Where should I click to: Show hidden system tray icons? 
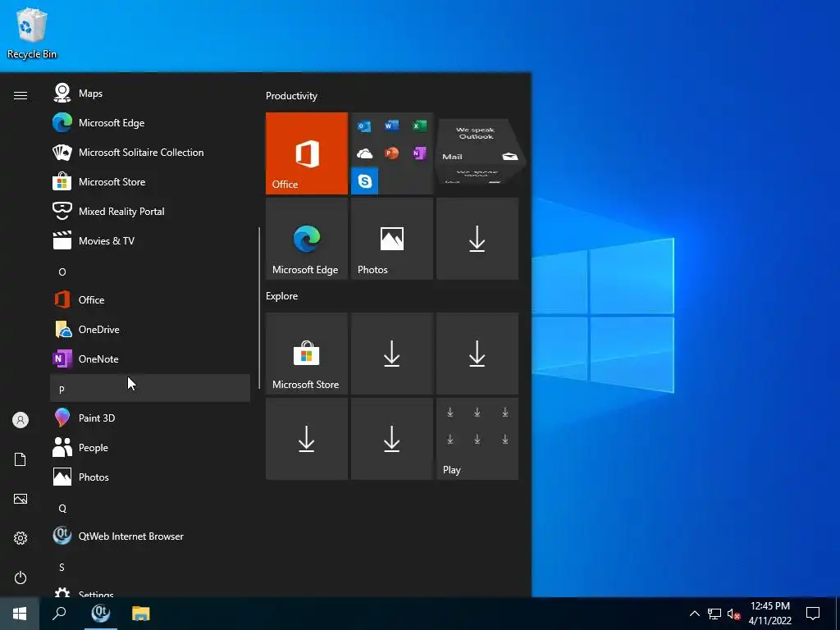(x=694, y=614)
